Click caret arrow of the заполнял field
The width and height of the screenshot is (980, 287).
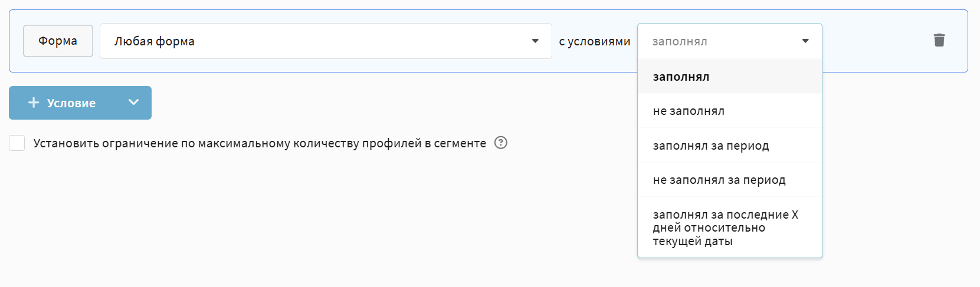(805, 41)
